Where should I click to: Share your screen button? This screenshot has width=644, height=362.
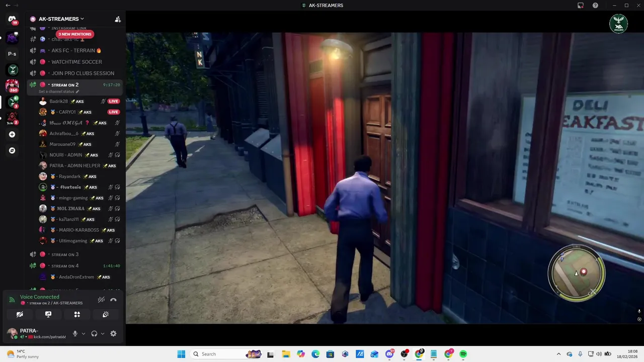pos(48,314)
